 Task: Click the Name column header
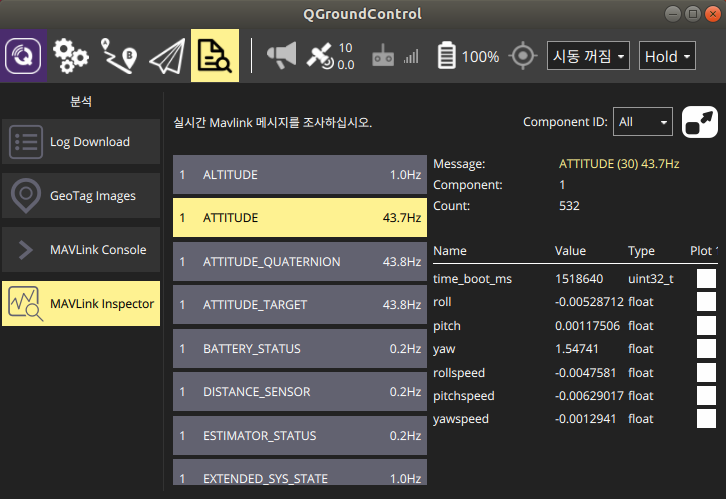(450, 251)
